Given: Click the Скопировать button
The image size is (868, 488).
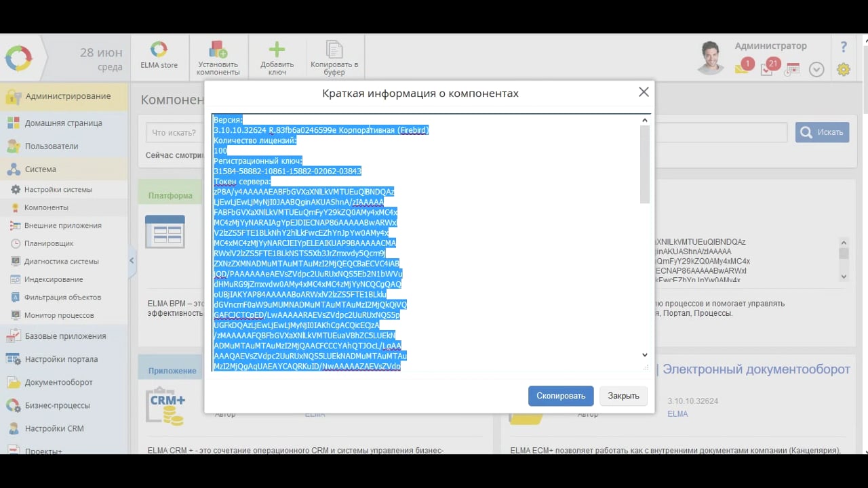Looking at the screenshot, I should (x=561, y=396).
